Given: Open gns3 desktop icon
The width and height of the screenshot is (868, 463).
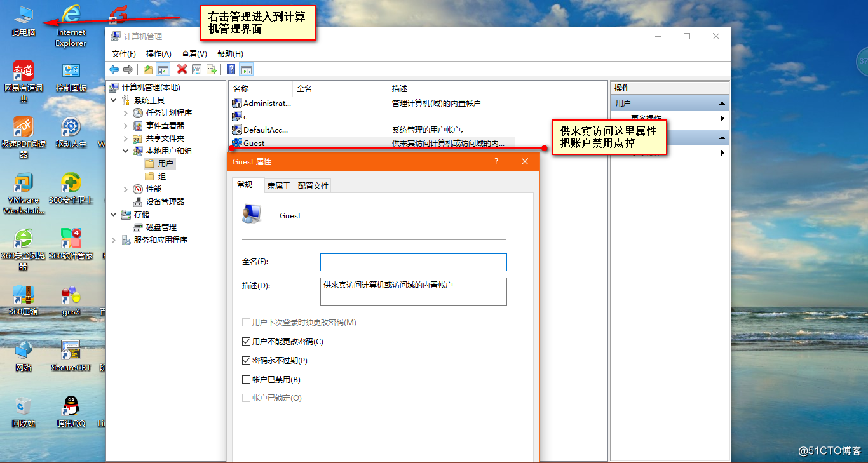Looking at the screenshot, I should tap(71, 300).
